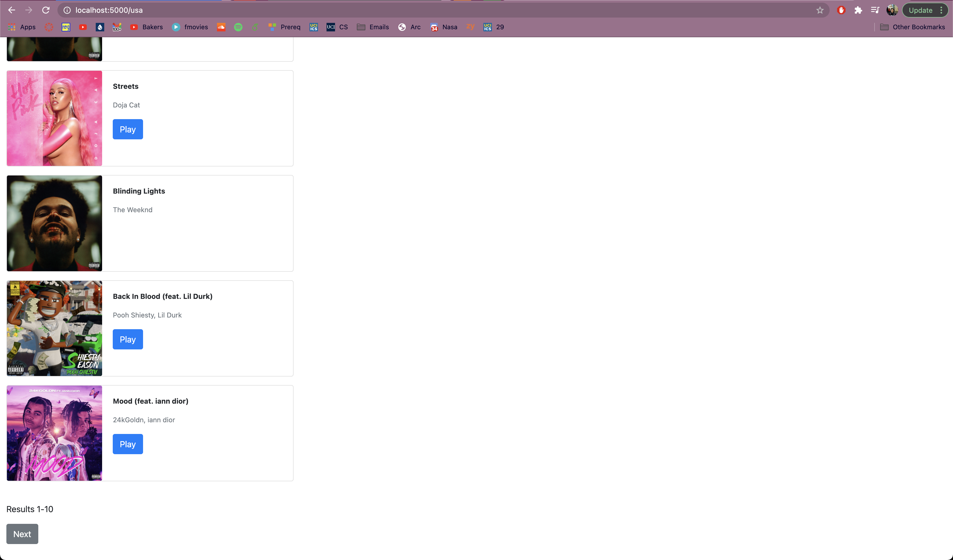Click the Next results button
The height and width of the screenshot is (560, 953).
[22, 534]
